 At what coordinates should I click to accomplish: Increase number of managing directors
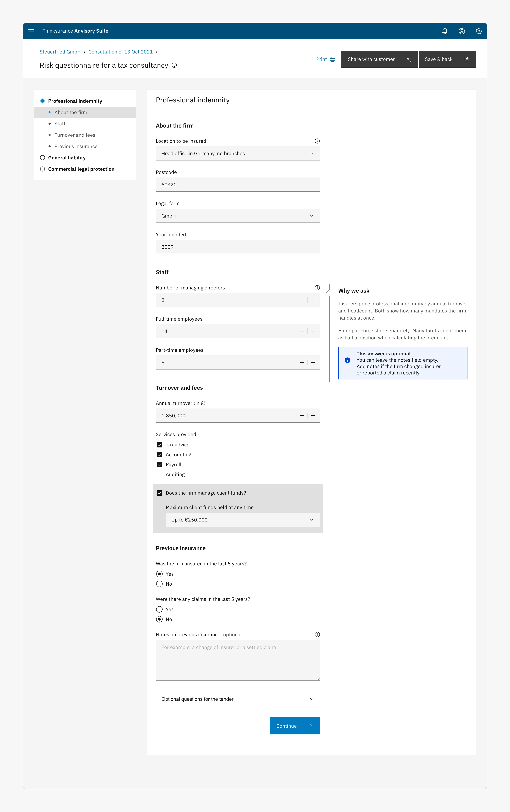pos(313,300)
